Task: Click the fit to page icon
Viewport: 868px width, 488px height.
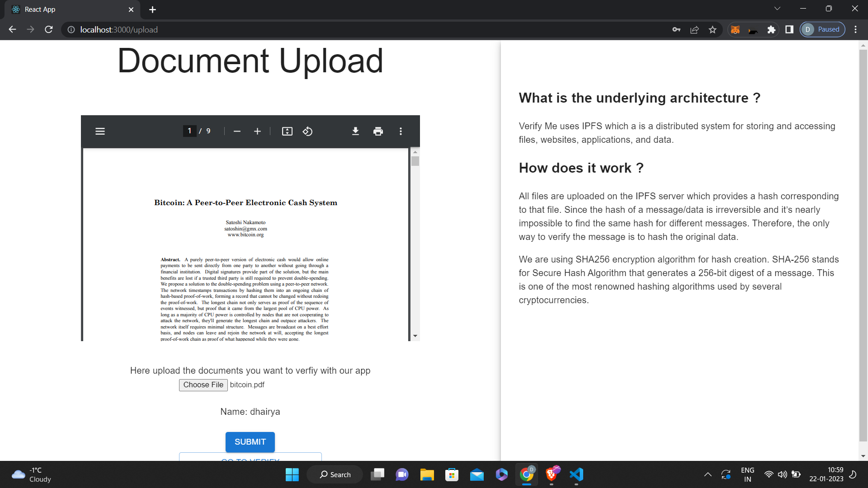Action: click(287, 131)
